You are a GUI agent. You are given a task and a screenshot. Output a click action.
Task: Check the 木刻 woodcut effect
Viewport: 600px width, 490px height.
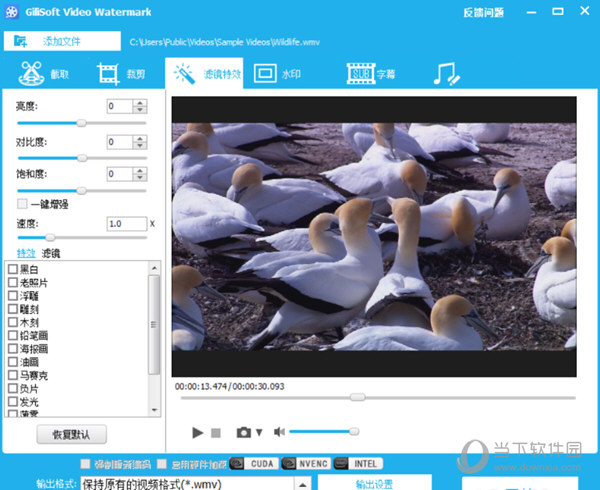pyautogui.click(x=13, y=322)
